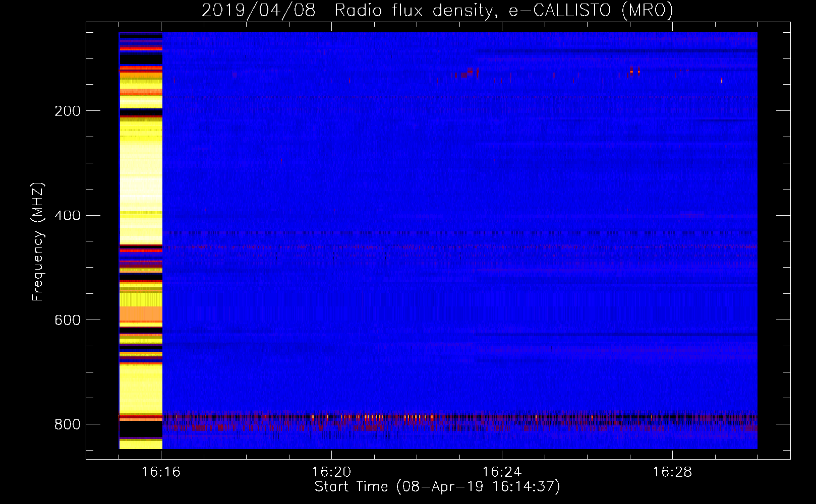Select the 400 frequency tick label
The image size is (816, 504).
click(x=67, y=216)
